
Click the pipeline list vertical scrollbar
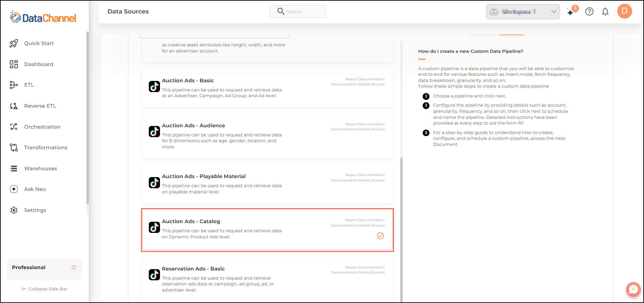(402, 230)
